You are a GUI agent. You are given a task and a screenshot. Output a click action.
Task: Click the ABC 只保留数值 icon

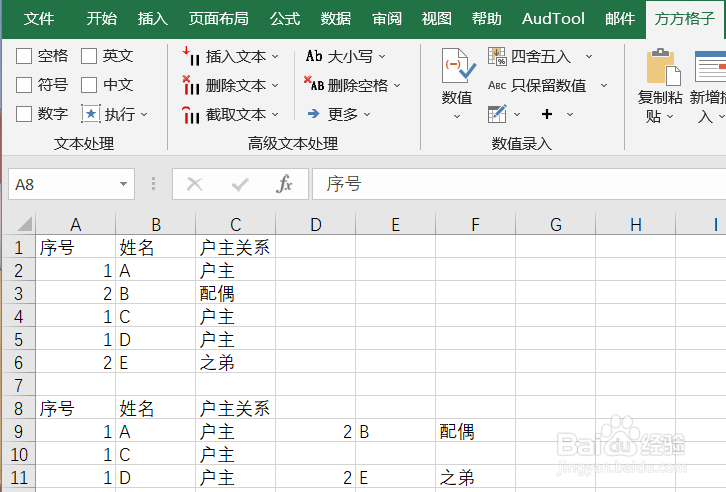tap(497, 85)
